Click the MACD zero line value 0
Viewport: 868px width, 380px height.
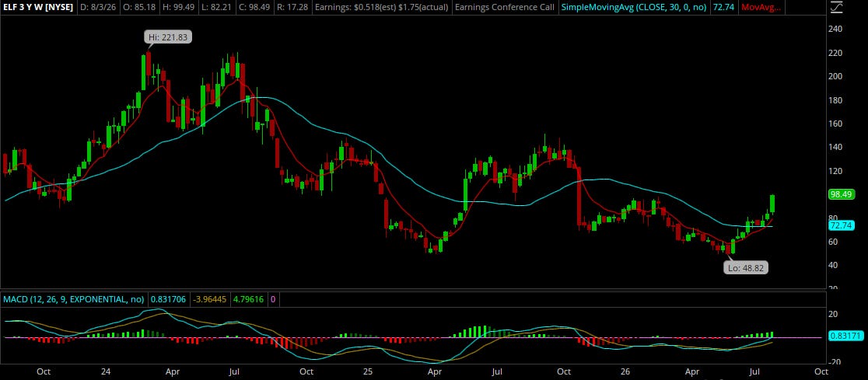(273, 299)
